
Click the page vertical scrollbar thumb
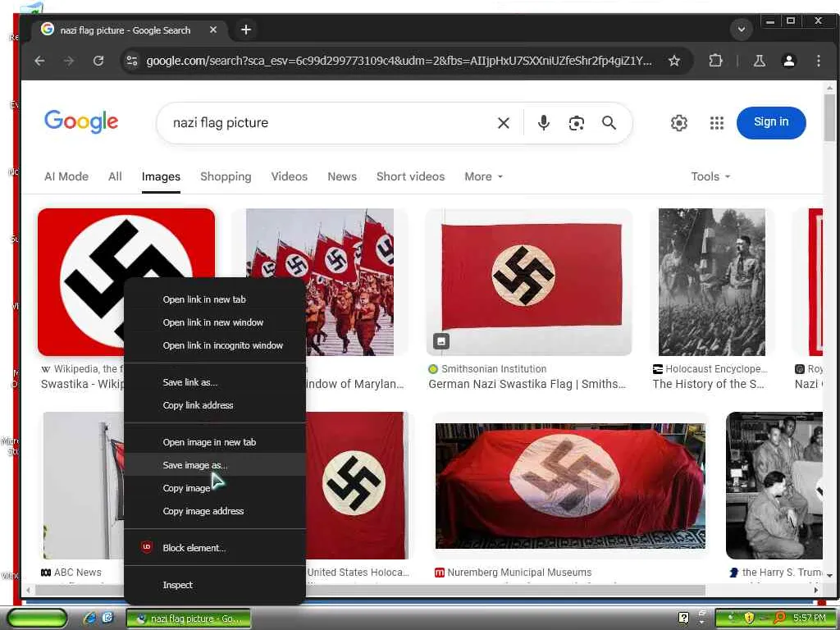(x=829, y=118)
